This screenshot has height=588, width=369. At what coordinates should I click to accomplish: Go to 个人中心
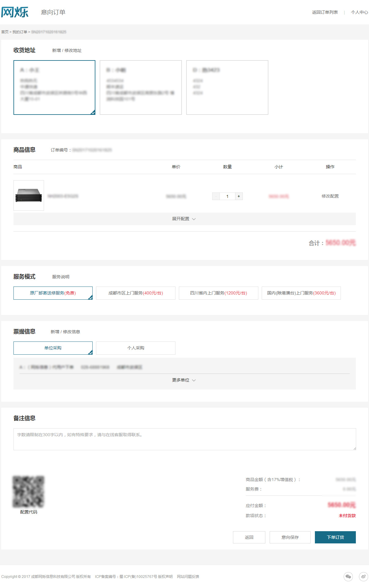pyautogui.click(x=359, y=12)
